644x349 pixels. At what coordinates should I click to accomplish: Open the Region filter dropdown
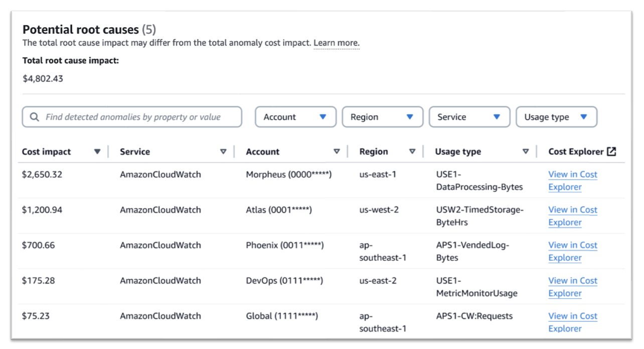point(382,116)
